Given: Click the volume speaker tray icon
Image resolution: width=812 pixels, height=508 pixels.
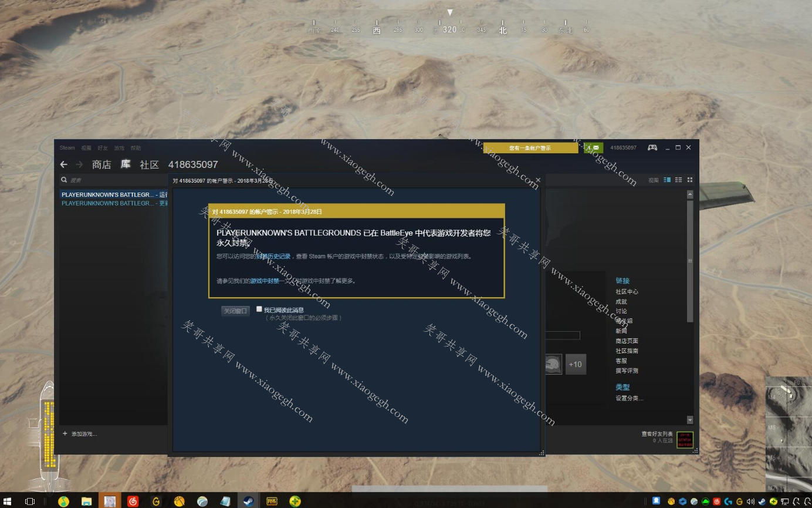Looking at the screenshot, I should pos(750,502).
